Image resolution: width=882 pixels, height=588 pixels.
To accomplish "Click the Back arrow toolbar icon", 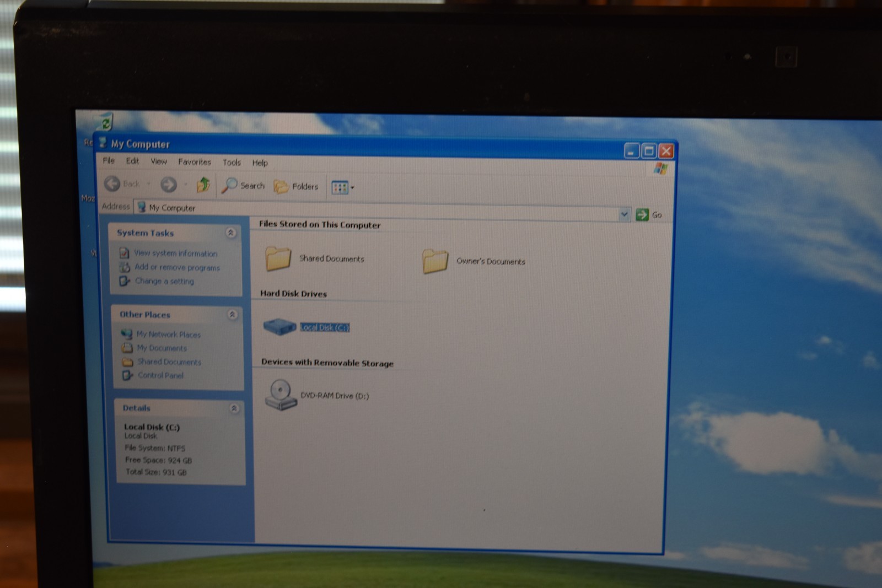I will [112, 184].
